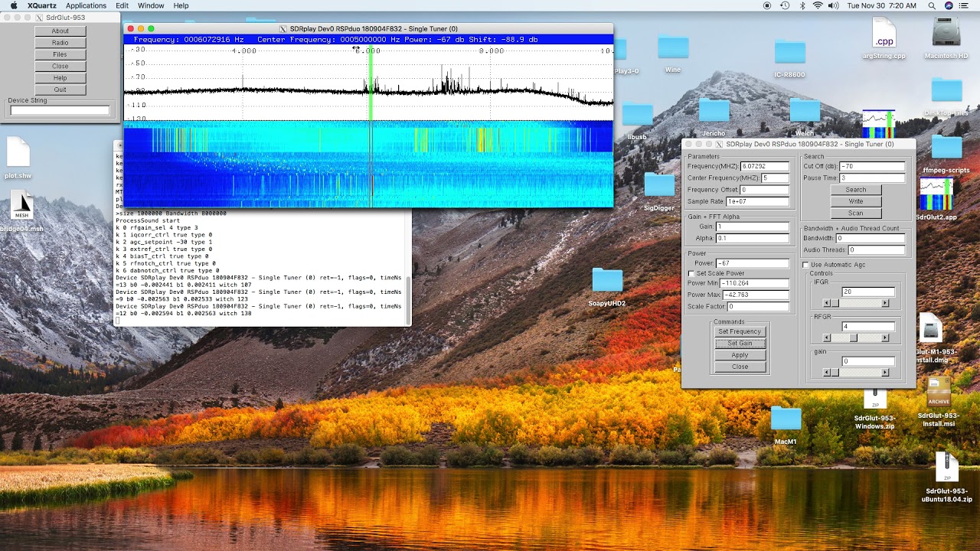Select SdrGlut-953-Install.msi archive icon
This screenshot has height=551, width=980.
click(x=939, y=393)
